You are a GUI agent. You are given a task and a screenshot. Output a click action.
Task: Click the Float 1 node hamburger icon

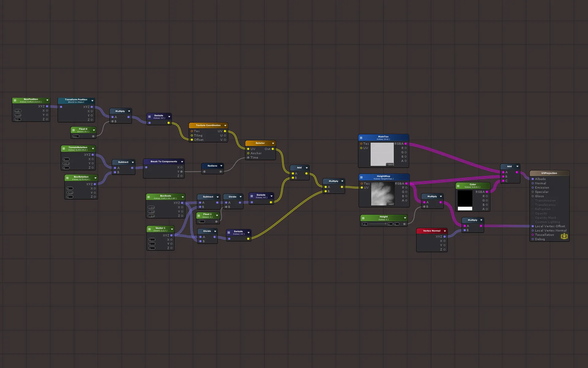pyautogui.click(x=199, y=216)
